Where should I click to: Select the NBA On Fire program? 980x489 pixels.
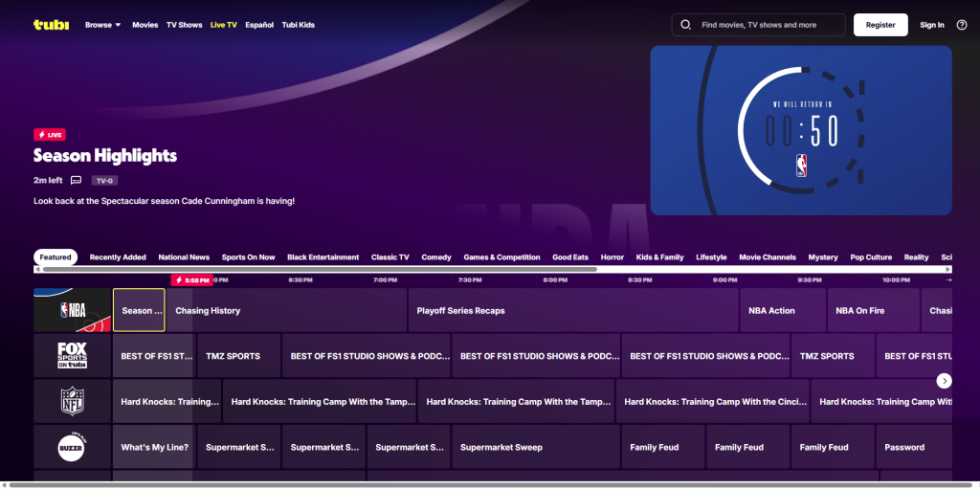[874, 310]
